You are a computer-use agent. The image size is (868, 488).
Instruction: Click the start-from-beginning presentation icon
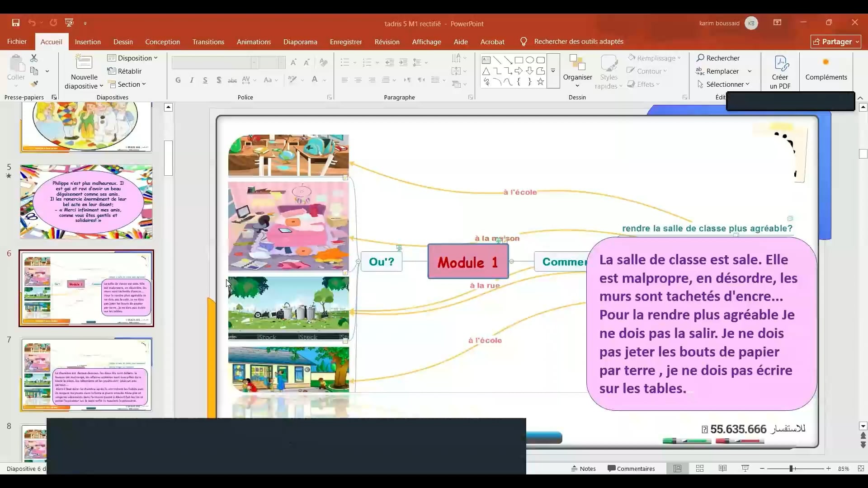click(x=69, y=23)
